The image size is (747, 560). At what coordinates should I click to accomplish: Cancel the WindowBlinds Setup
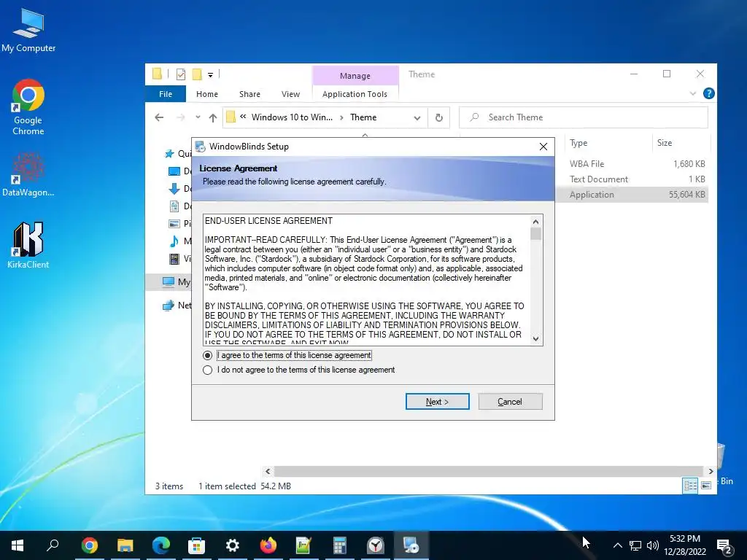tap(510, 402)
